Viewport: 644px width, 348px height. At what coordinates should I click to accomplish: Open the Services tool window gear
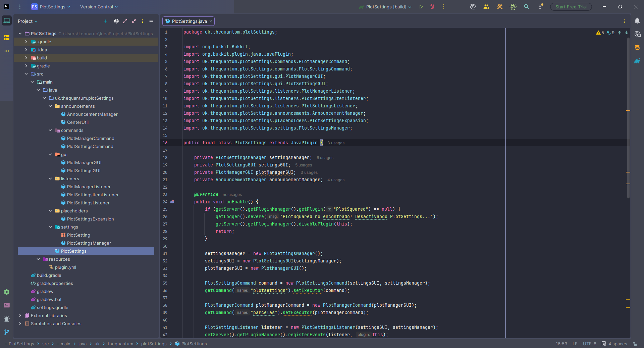coord(7,292)
